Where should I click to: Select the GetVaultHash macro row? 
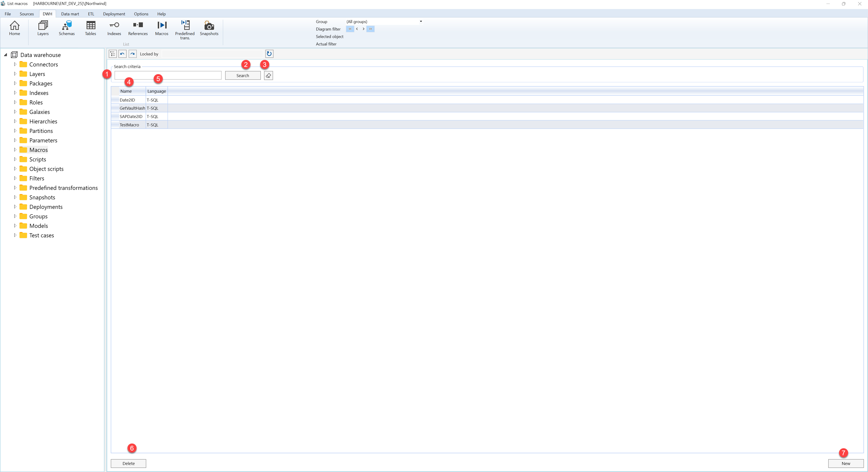point(487,108)
